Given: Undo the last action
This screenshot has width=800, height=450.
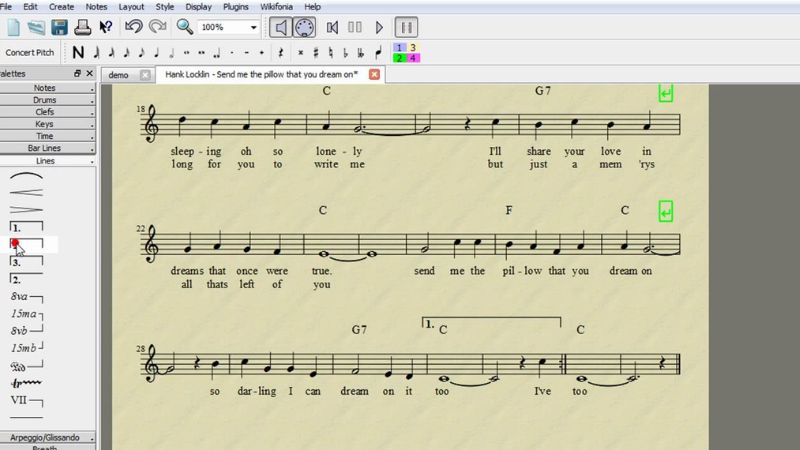Looking at the screenshot, I should 134,27.
